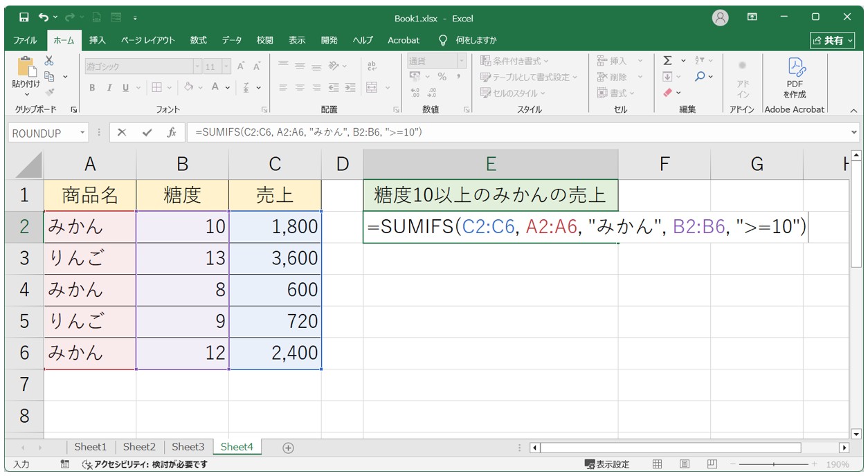Image resolution: width=868 pixels, height=476 pixels.
Task: Select the cell containing 3,600
Action: (x=275, y=258)
